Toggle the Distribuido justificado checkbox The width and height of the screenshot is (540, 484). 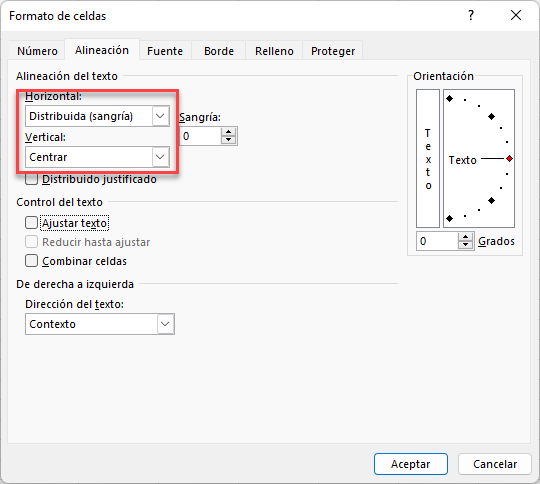[x=31, y=179]
